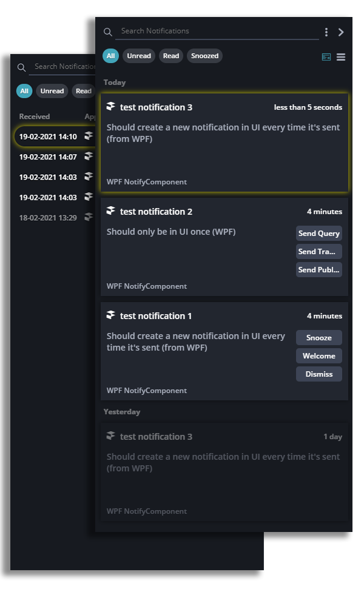Click the app icon on test notification 2

point(111,211)
